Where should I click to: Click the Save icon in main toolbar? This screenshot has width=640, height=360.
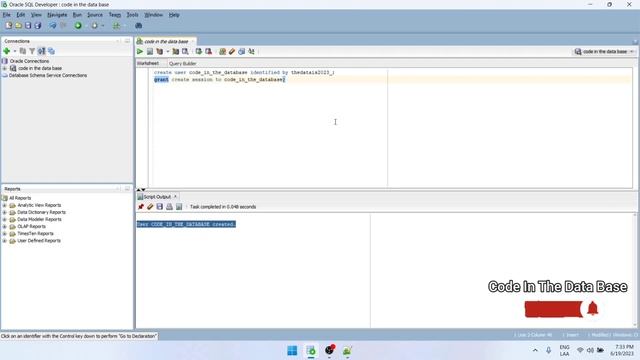click(x=28, y=26)
